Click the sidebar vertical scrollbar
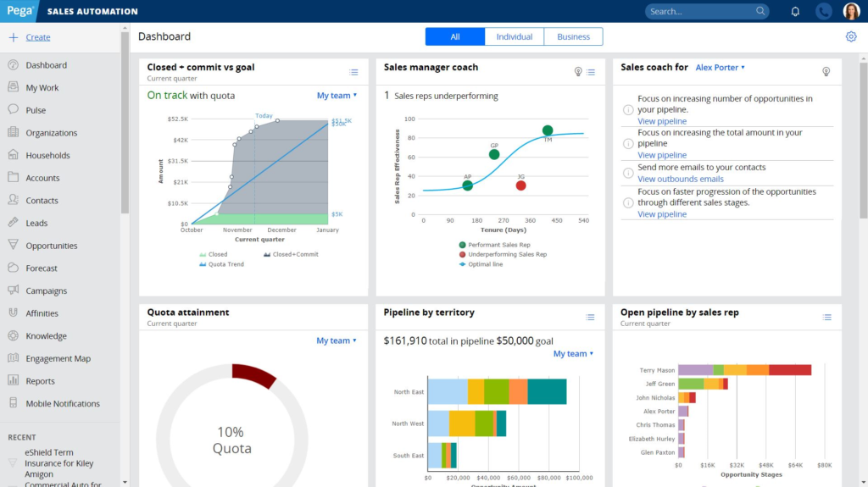The image size is (868, 487). [125, 122]
